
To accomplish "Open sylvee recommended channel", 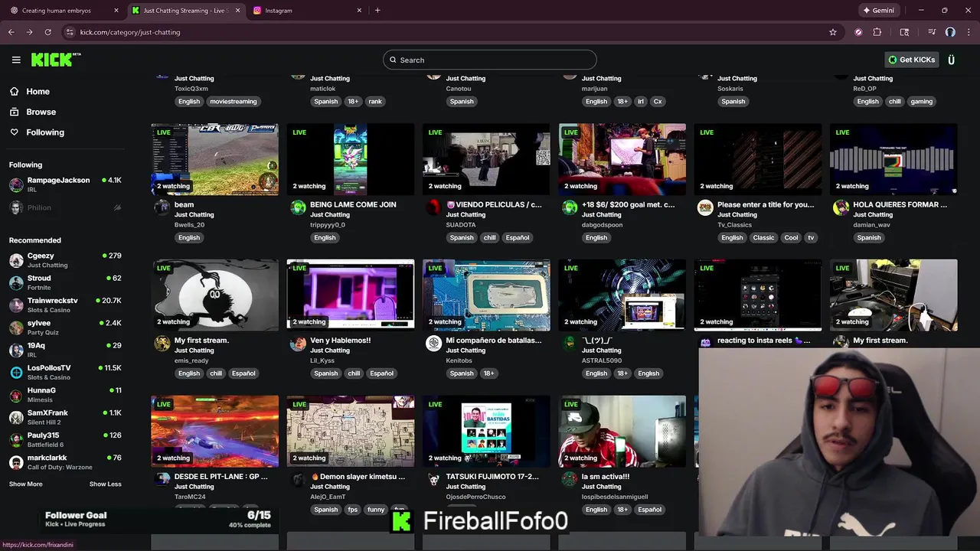I will pos(65,328).
